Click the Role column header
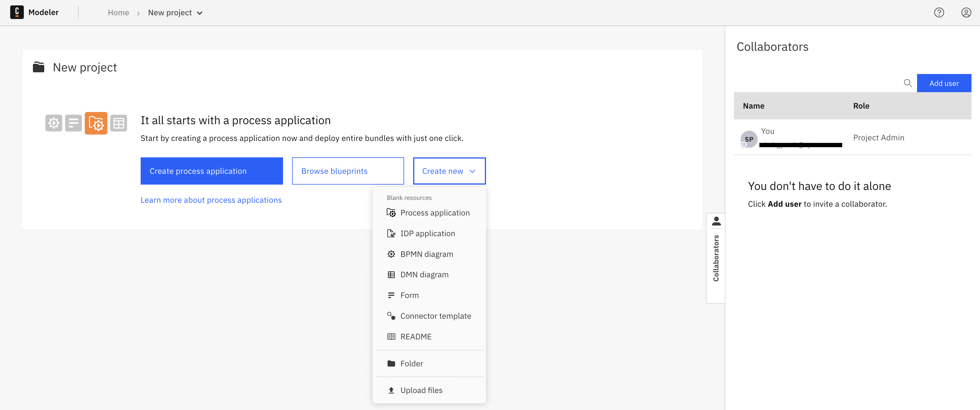The width and height of the screenshot is (980, 410). (x=861, y=106)
